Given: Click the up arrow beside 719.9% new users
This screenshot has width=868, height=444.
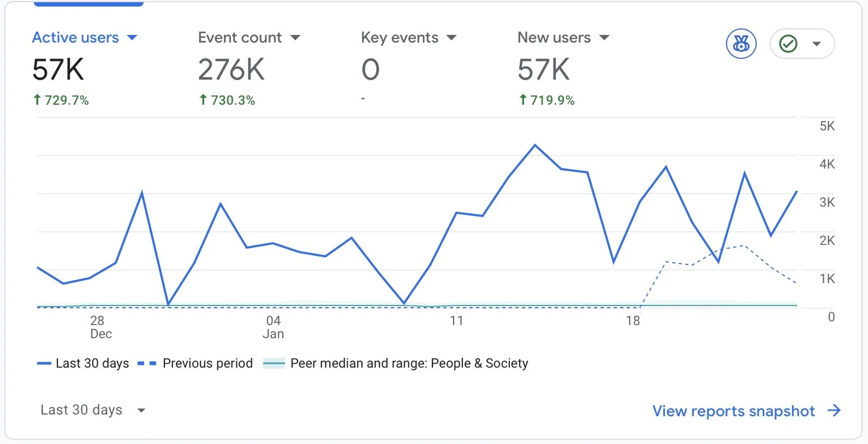Looking at the screenshot, I should tap(522, 99).
